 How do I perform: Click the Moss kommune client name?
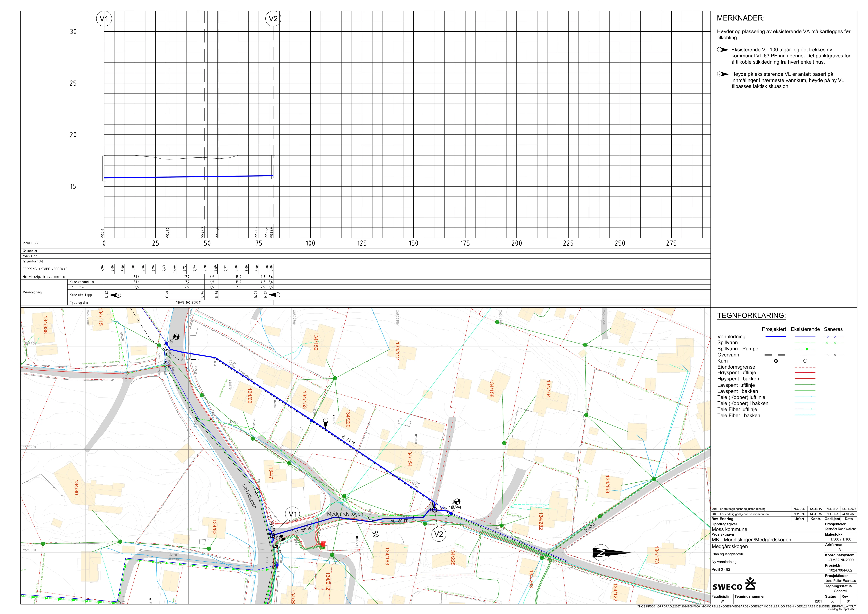click(729, 529)
